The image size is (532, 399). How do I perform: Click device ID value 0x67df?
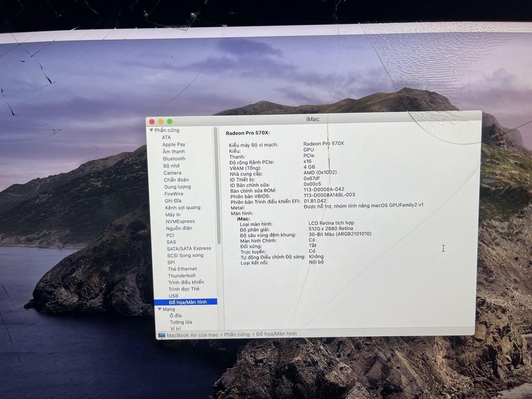pos(312,178)
